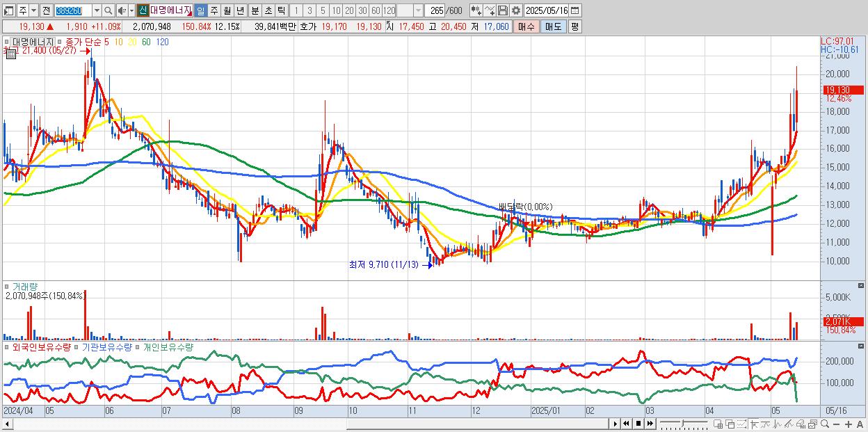Screen dimensions: 868x432
Task: Select the 월 (monthly) period toggle
Action: 227,10
